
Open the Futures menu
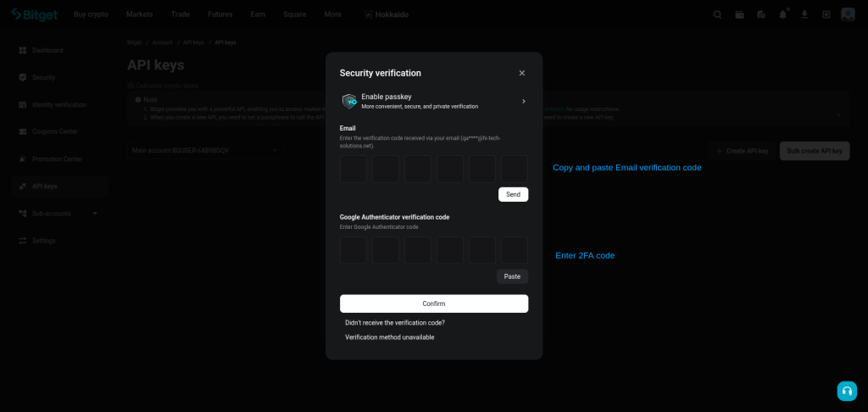pos(220,14)
